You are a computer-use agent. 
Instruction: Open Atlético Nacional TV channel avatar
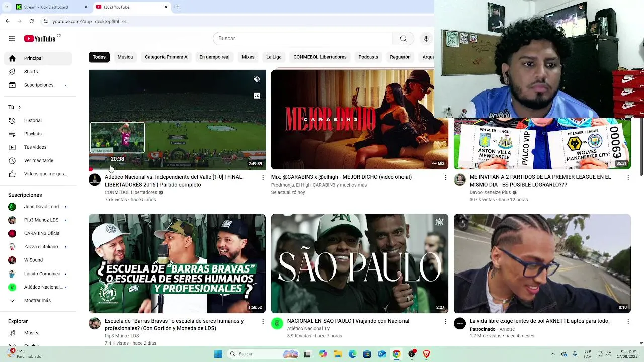pos(277,324)
